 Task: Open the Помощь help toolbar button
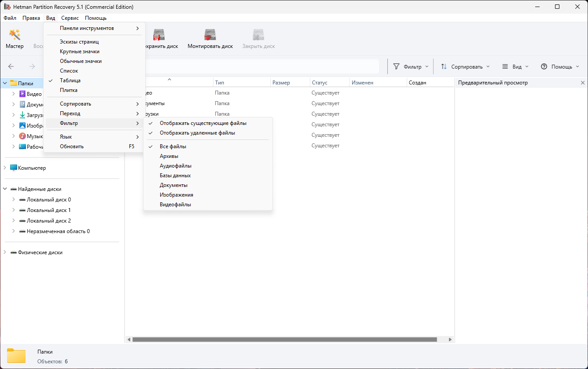click(x=560, y=66)
